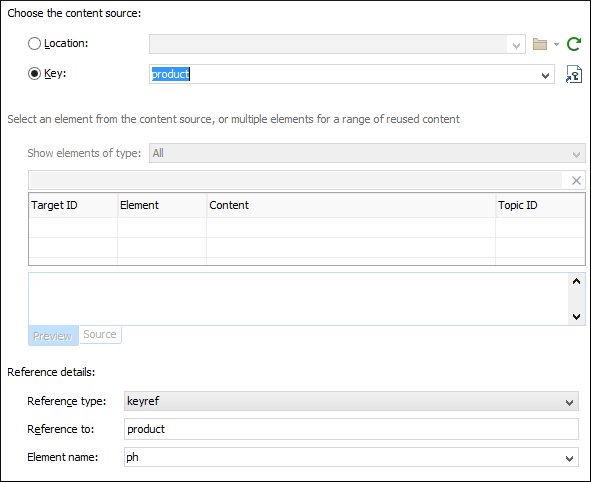The height and width of the screenshot is (482, 591).
Task: Select the Location radio button
Action: coord(34,44)
